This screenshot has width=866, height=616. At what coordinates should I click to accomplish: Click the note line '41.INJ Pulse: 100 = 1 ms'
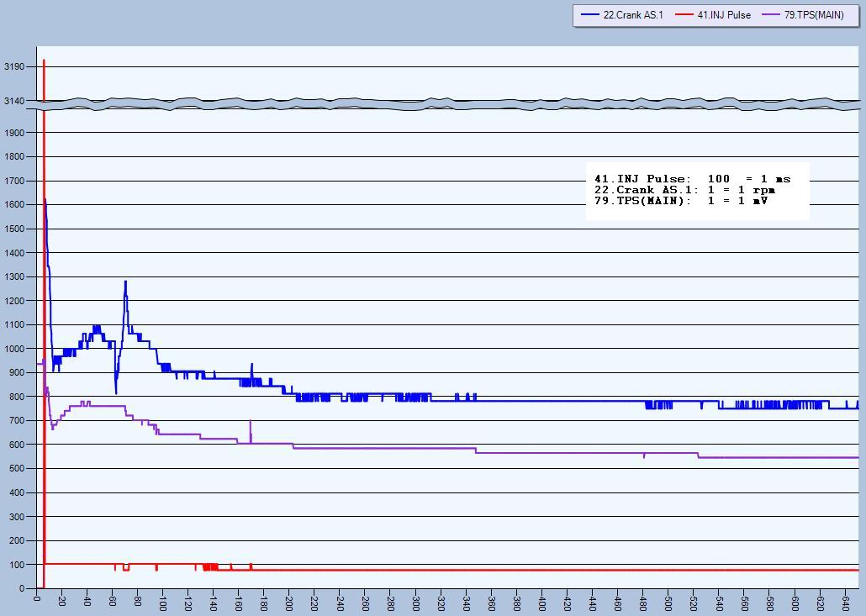693,179
